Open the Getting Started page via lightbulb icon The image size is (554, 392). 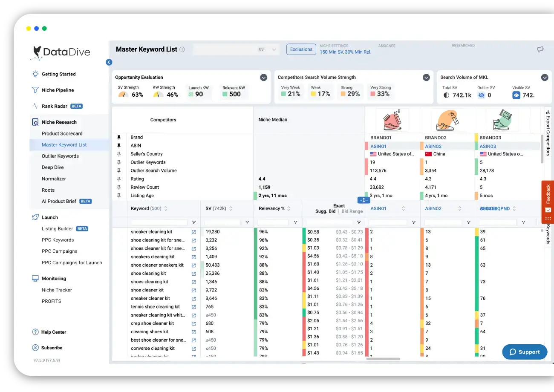35,74
